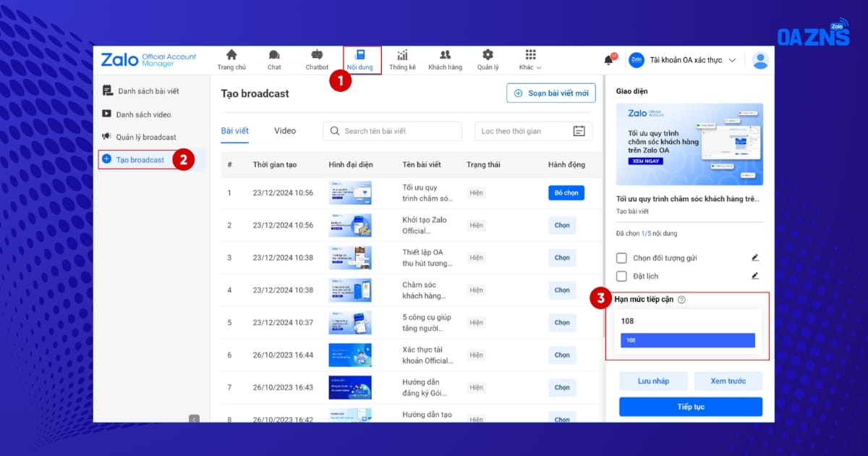This screenshot has height=456, width=868.
Task: Click the calendar icon in date filter
Action: [x=579, y=131]
